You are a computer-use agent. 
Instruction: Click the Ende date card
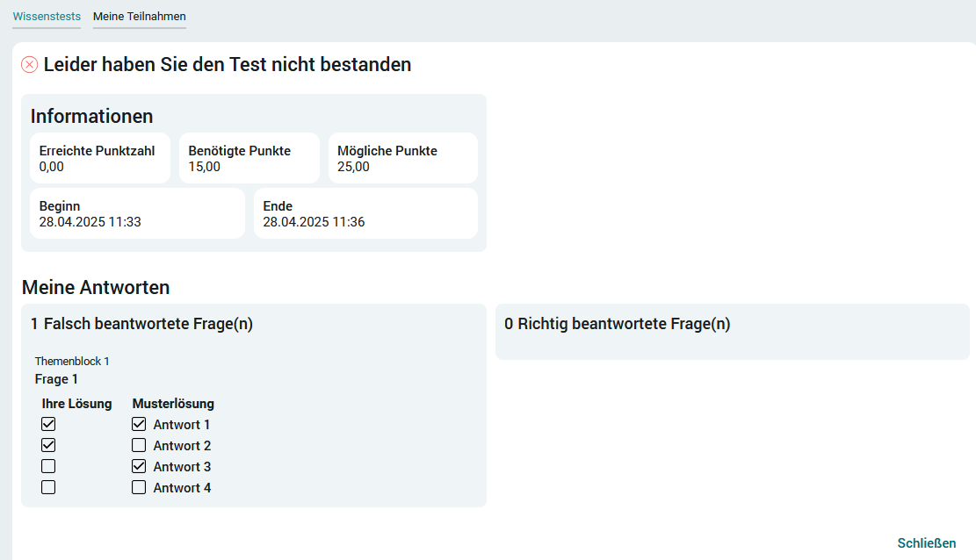point(366,213)
